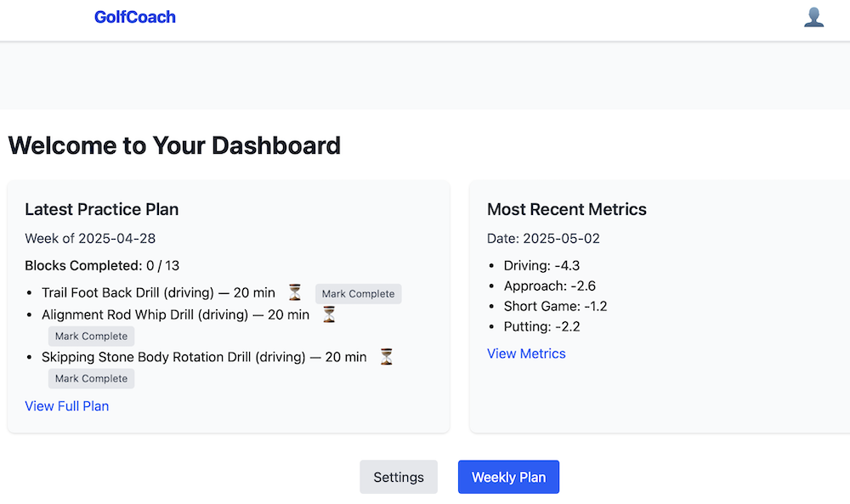The width and height of the screenshot is (850, 504).
Task: Select the Short Game -1.2 metric entry
Action: pos(555,306)
